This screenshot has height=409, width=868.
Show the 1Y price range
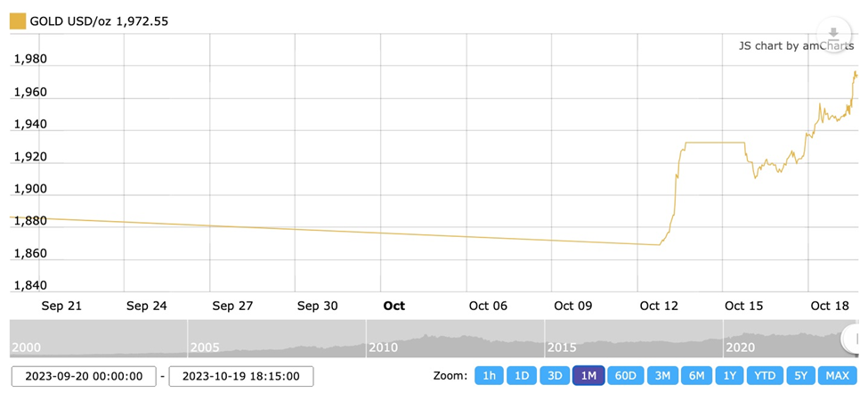729,376
